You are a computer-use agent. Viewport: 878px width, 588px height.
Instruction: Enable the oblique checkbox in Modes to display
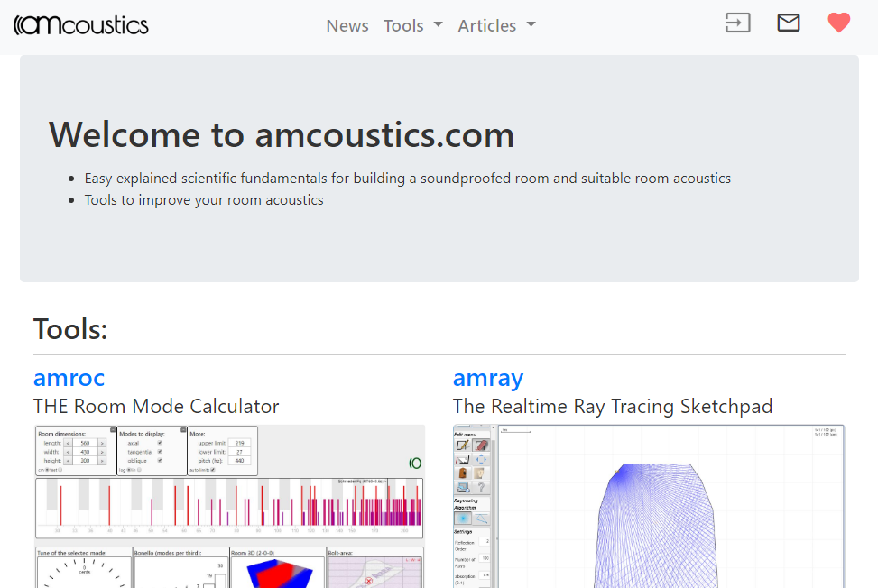160,461
